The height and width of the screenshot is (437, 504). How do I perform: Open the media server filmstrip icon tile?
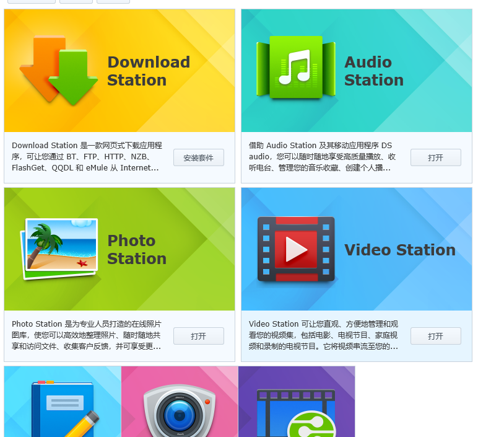[x=297, y=402]
